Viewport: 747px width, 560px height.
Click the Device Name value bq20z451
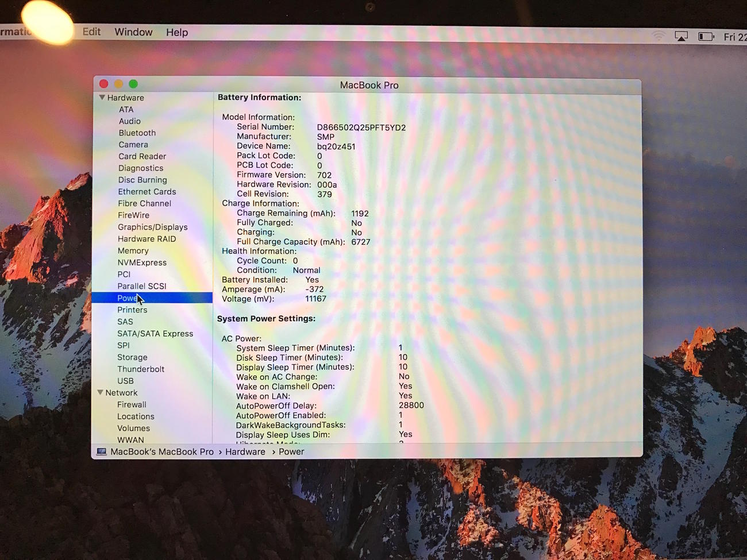[336, 146]
